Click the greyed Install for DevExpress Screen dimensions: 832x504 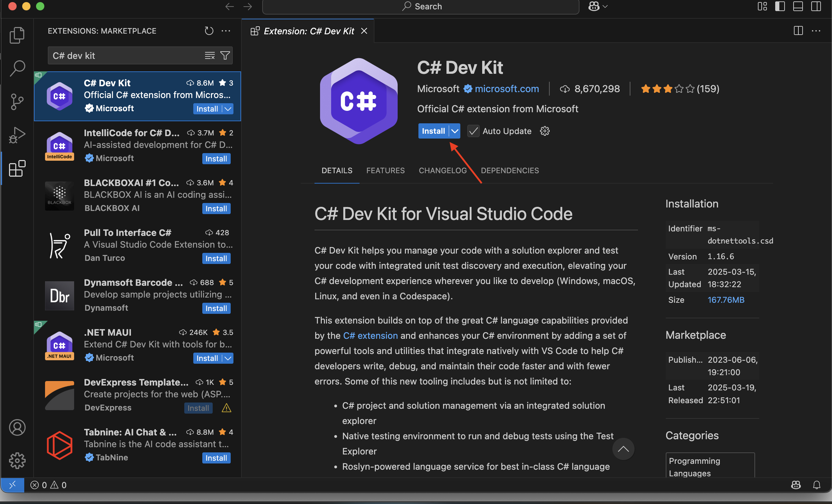(x=198, y=408)
